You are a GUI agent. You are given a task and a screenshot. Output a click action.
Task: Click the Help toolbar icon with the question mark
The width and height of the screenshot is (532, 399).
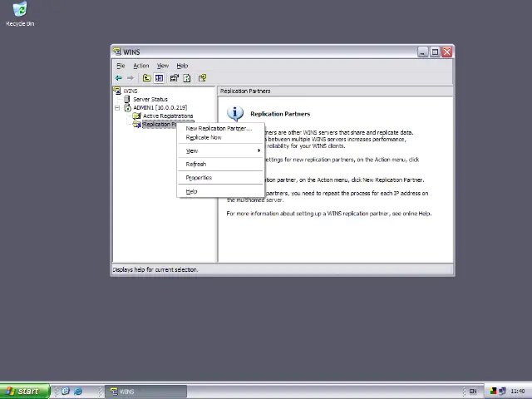(x=203, y=78)
